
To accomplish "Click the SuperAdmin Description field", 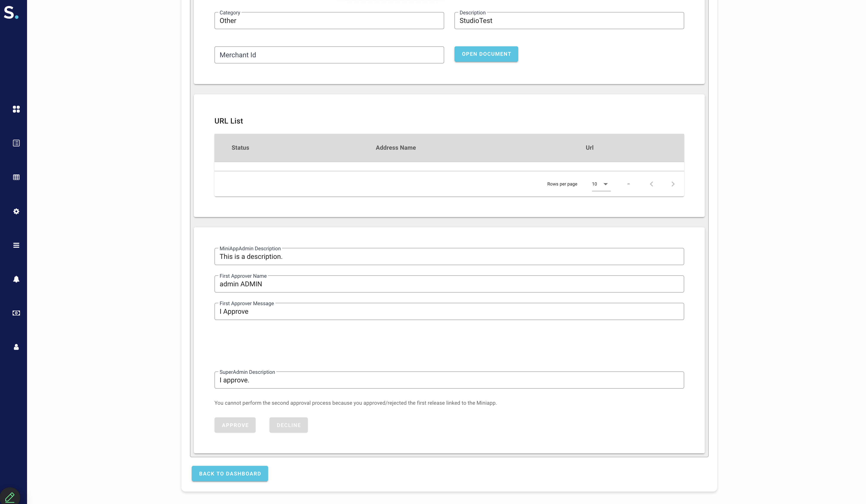I will pyautogui.click(x=449, y=380).
